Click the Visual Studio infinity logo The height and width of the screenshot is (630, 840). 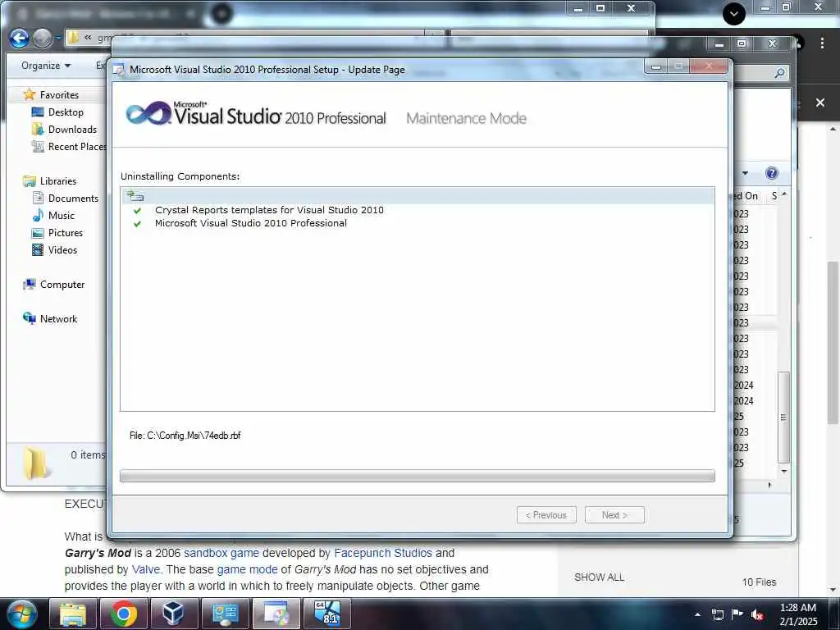point(148,113)
